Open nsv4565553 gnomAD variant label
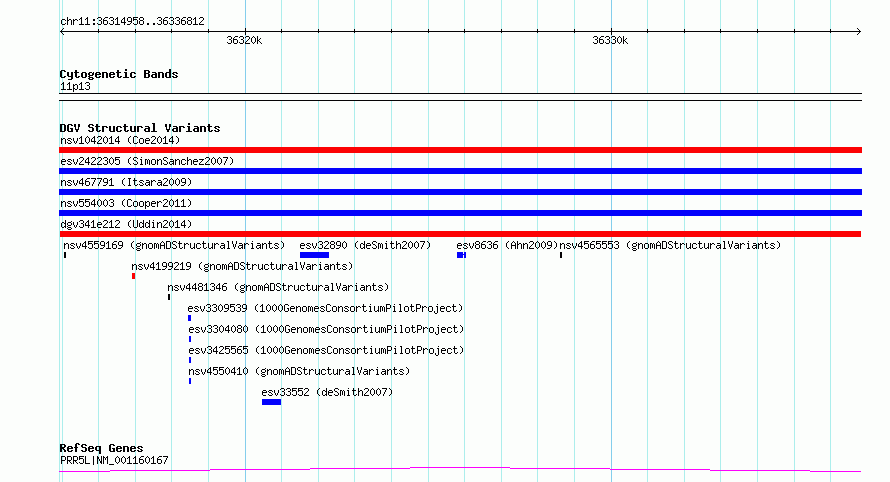 coord(670,245)
